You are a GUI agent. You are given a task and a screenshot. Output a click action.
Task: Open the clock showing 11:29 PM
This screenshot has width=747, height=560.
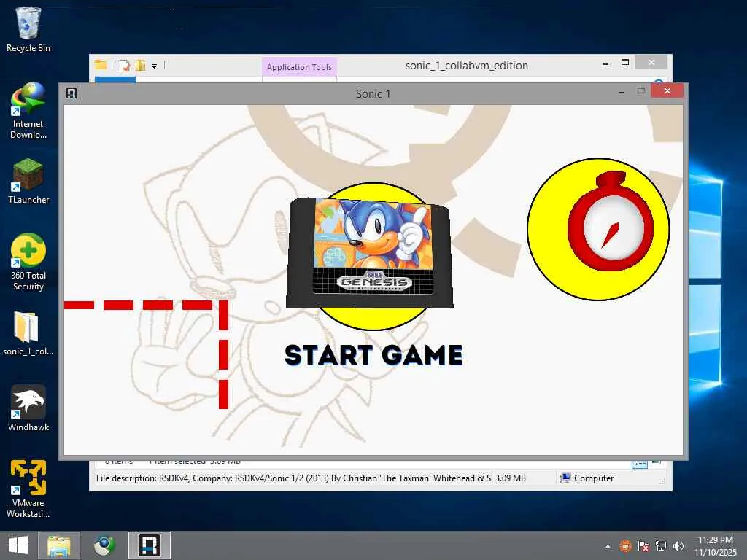tap(716, 546)
